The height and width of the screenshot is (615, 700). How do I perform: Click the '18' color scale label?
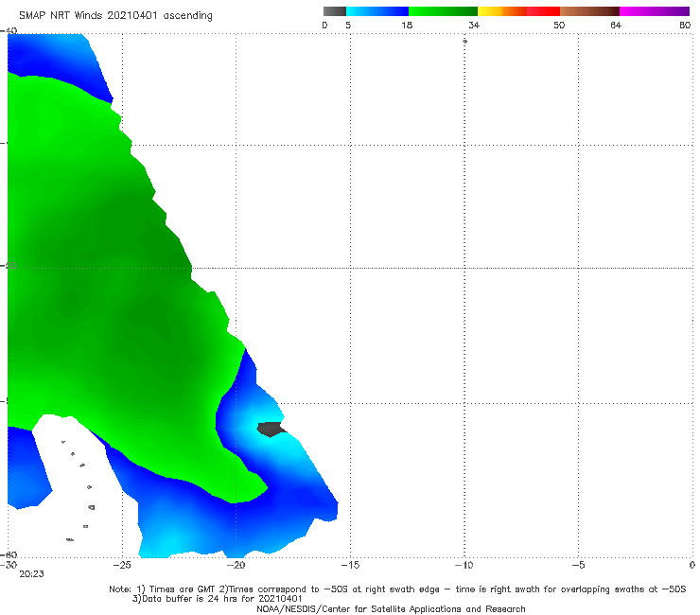(407, 26)
